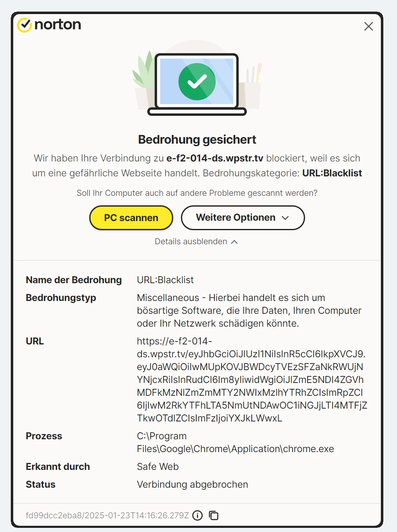Click the bold URL:Blacklist category in the message

[332, 173]
